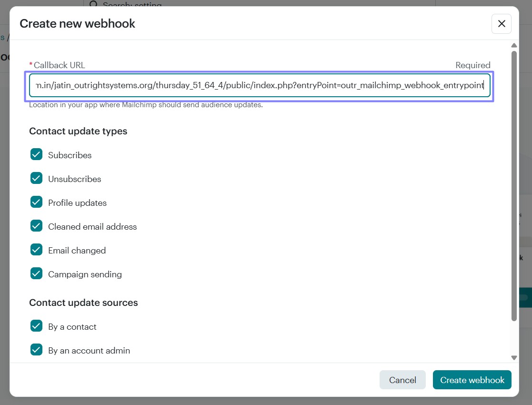
Task: Disable the Profile updates checkbox
Action: [x=37, y=202]
